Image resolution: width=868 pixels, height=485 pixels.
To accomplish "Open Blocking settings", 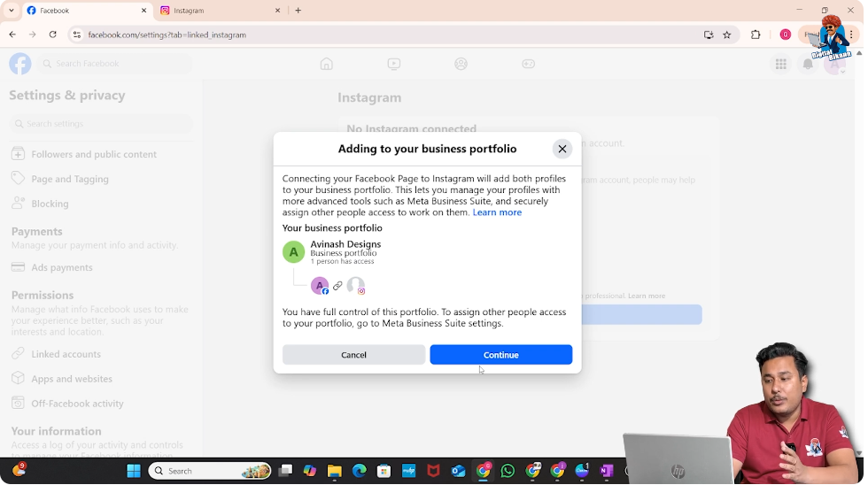I will (x=101, y=204).
